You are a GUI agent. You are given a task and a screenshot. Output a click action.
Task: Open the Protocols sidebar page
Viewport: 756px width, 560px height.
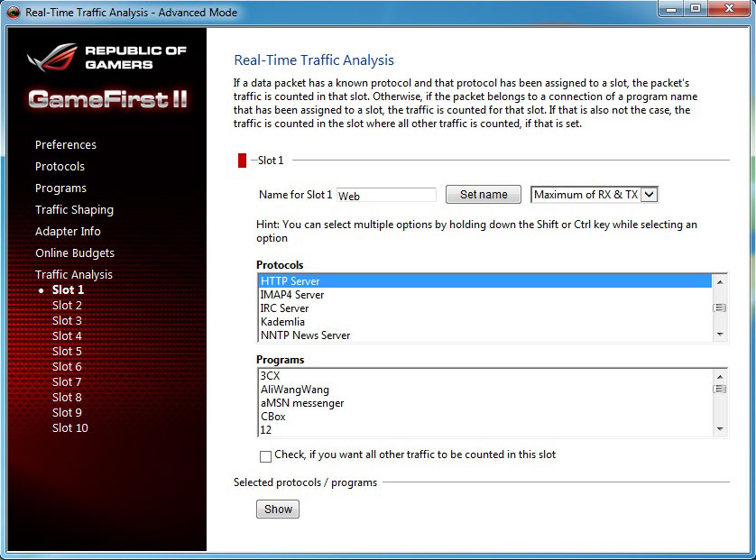[x=60, y=166]
